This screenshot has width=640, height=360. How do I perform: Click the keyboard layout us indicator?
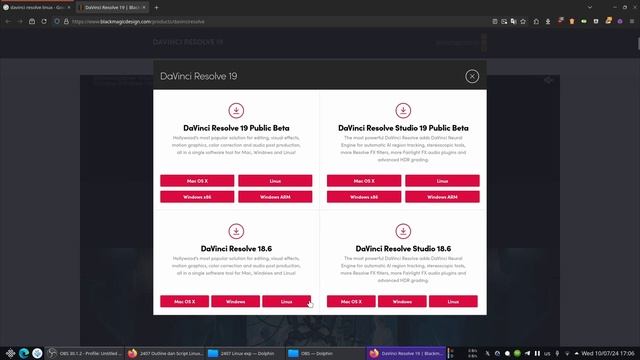pos(547,353)
